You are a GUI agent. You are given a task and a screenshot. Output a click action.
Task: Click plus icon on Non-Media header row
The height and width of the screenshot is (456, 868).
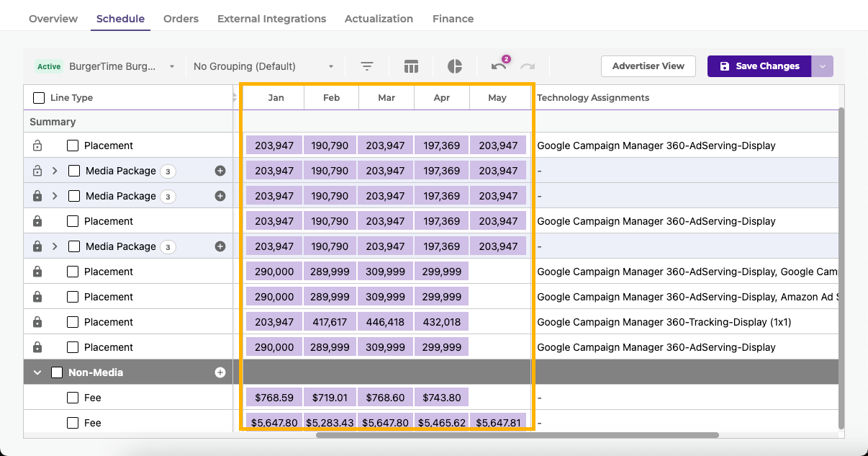click(220, 372)
